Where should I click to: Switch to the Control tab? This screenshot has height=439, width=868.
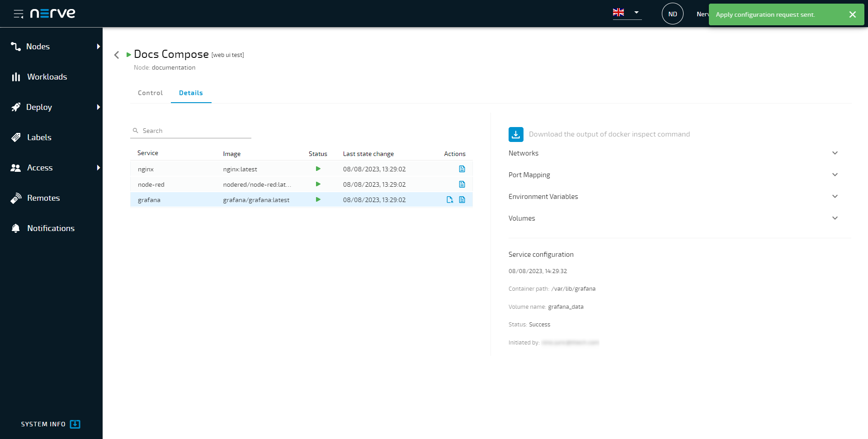150,93
